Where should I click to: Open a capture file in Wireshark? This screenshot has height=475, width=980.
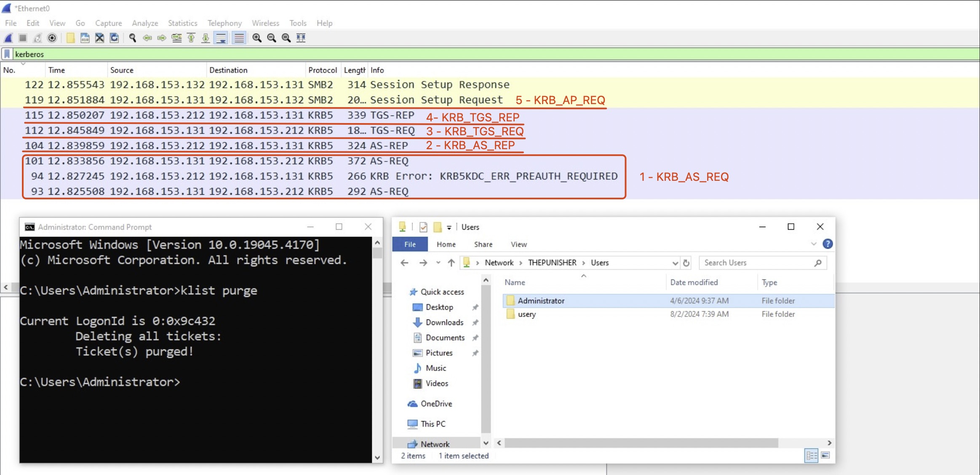pos(71,38)
